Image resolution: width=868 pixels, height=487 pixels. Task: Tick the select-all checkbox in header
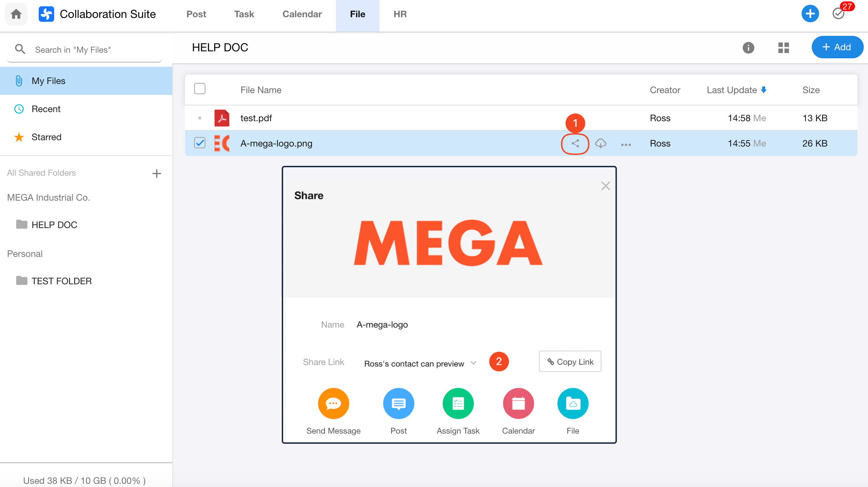click(200, 89)
